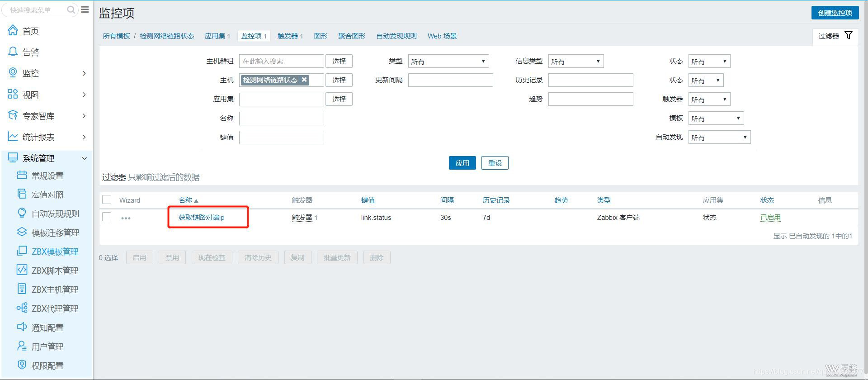Expand the 统计报表 sidebar chevron
Screen dimensions: 868x380
[84, 137]
